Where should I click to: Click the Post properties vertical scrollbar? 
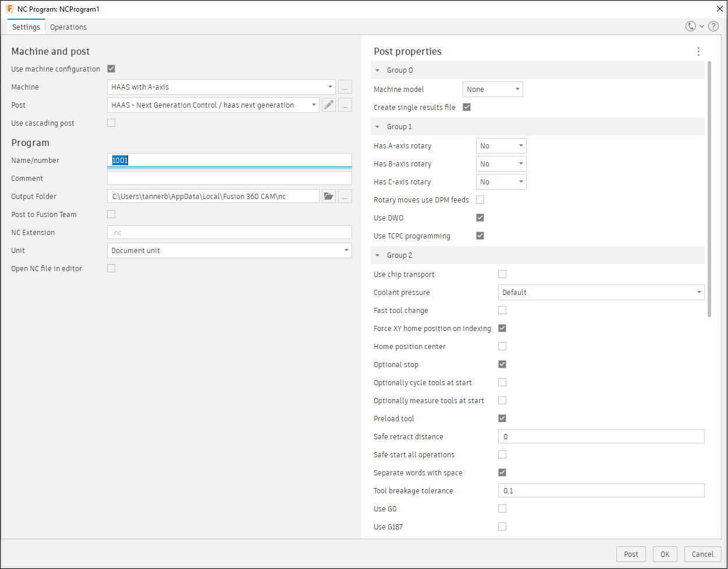pyautogui.click(x=709, y=189)
